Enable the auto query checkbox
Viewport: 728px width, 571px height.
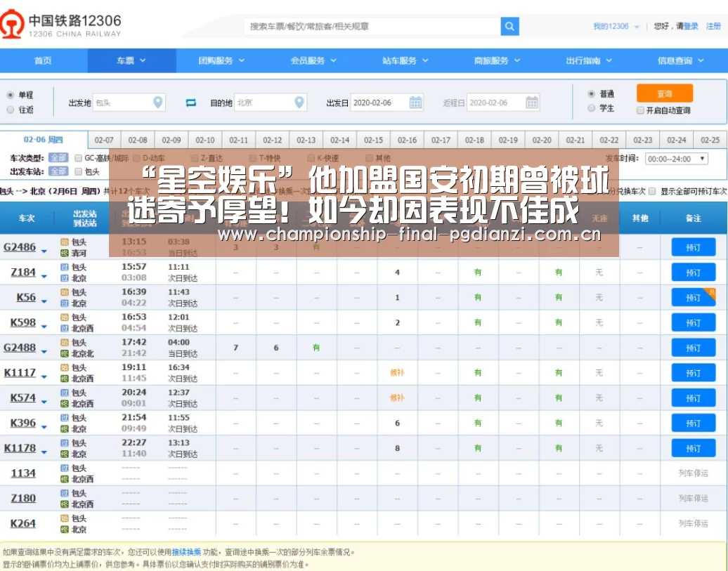[640, 110]
